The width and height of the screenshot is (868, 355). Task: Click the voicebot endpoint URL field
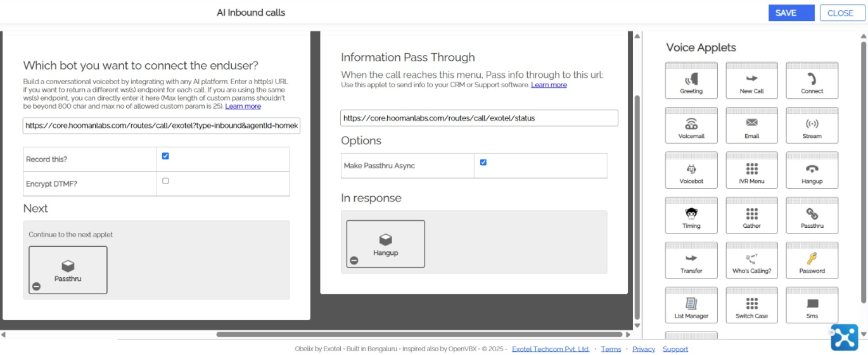(x=162, y=126)
